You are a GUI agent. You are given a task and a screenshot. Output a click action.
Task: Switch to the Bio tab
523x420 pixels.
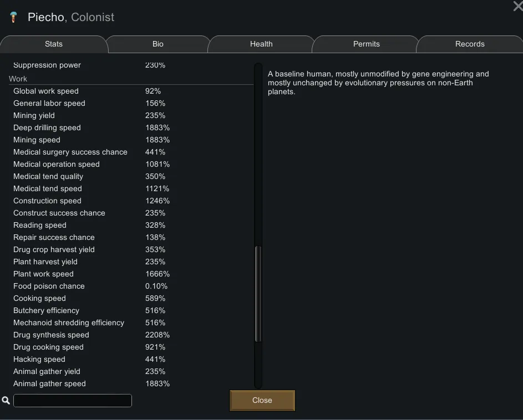pyautogui.click(x=158, y=44)
